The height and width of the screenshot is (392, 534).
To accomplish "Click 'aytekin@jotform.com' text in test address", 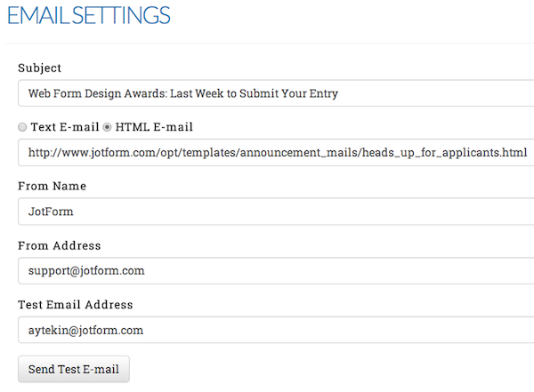I will [85, 330].
